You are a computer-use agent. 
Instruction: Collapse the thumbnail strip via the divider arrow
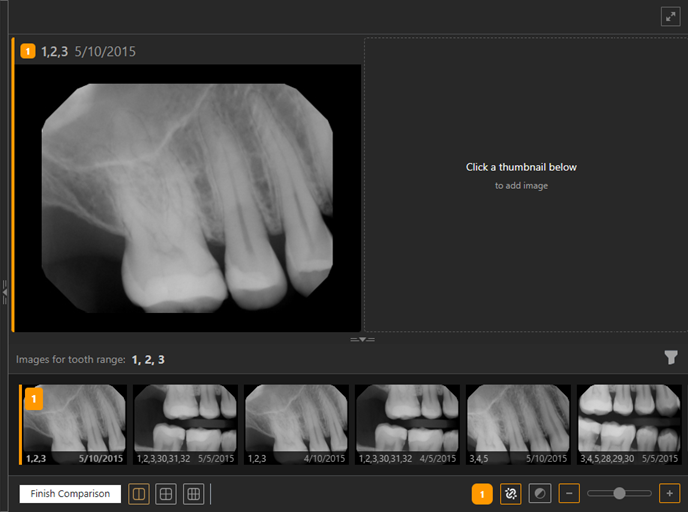[x=362, y=340]
